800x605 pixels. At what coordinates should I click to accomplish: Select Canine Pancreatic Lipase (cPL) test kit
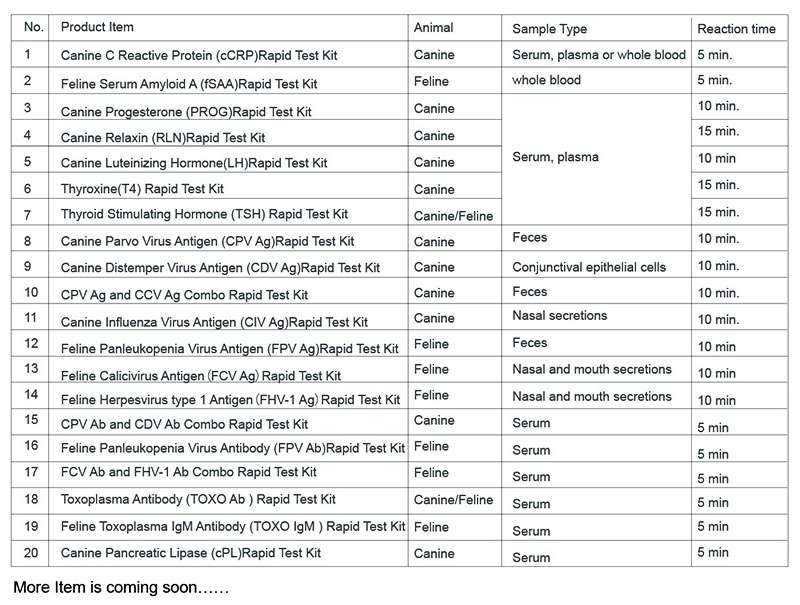click(191, 553)
